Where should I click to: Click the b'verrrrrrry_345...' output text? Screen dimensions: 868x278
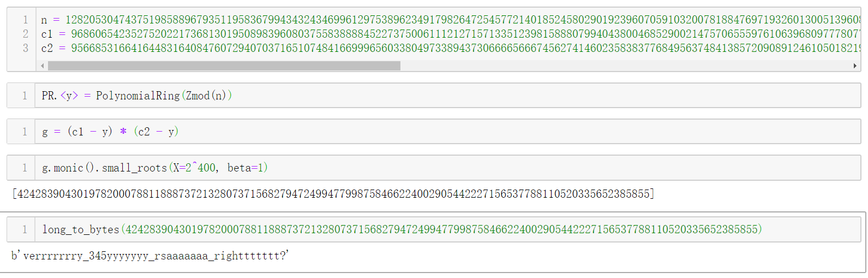pos(150,256)
